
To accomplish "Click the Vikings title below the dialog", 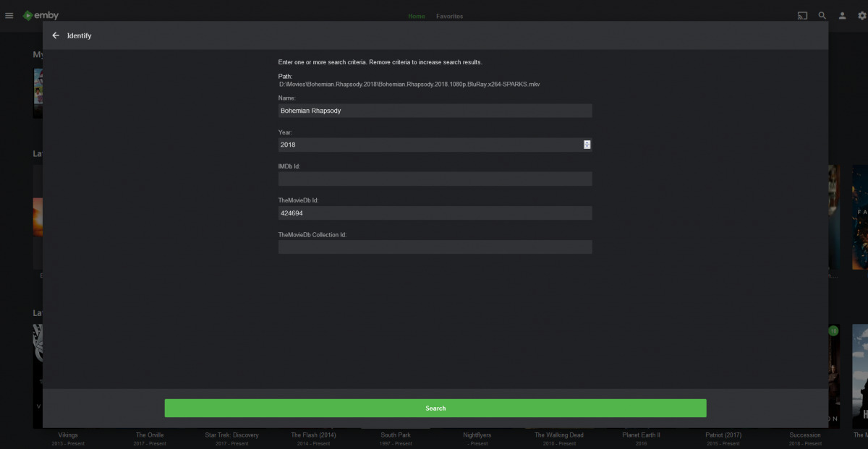I will coord(67,435).
